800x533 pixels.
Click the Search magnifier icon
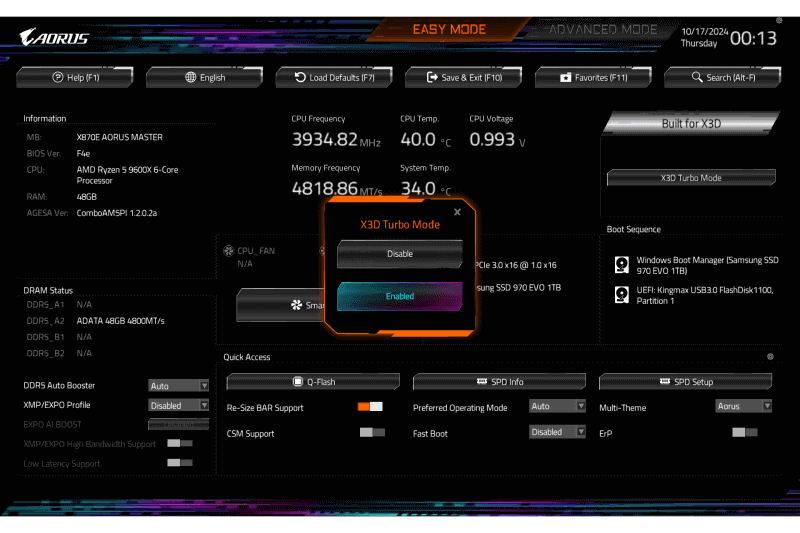(697, 77)
